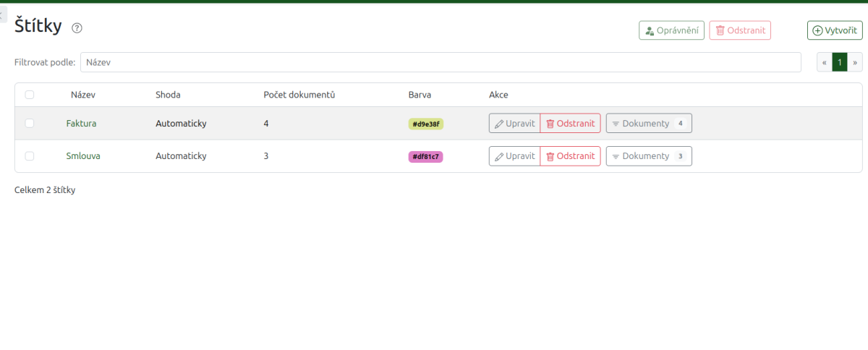The image size is (868, 350).
Task: Open help icon next to Štítky heading
Action: pos(77,28)
